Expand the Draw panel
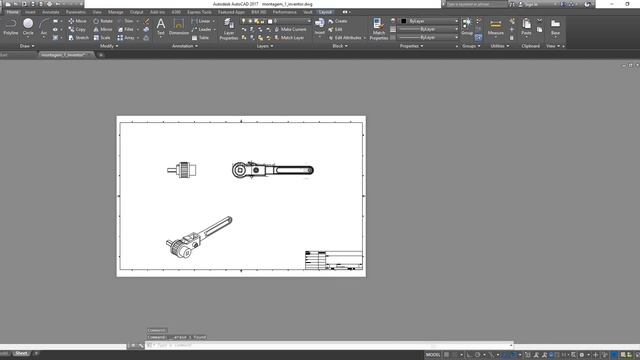 click(x=27, y=46)
